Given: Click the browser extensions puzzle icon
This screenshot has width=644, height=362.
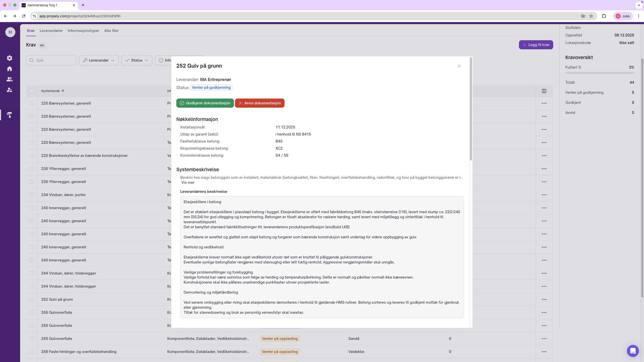Looking at the screenshot, I should 604,16.
